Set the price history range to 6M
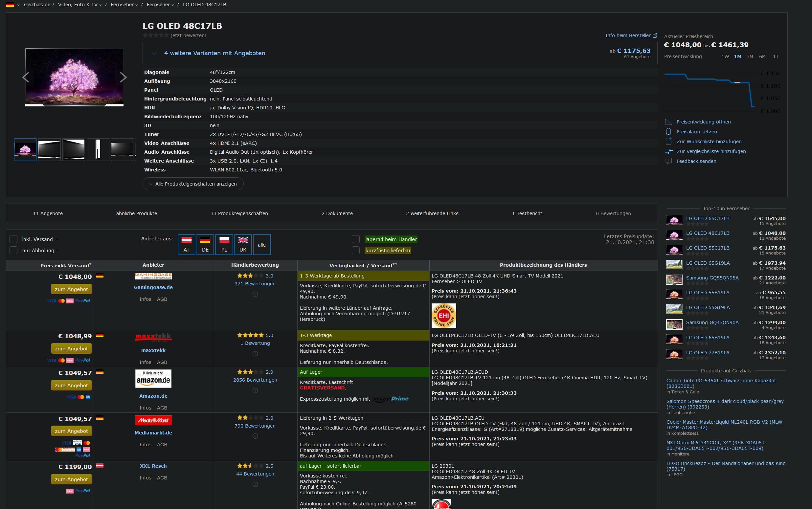 tap(762, 56)
